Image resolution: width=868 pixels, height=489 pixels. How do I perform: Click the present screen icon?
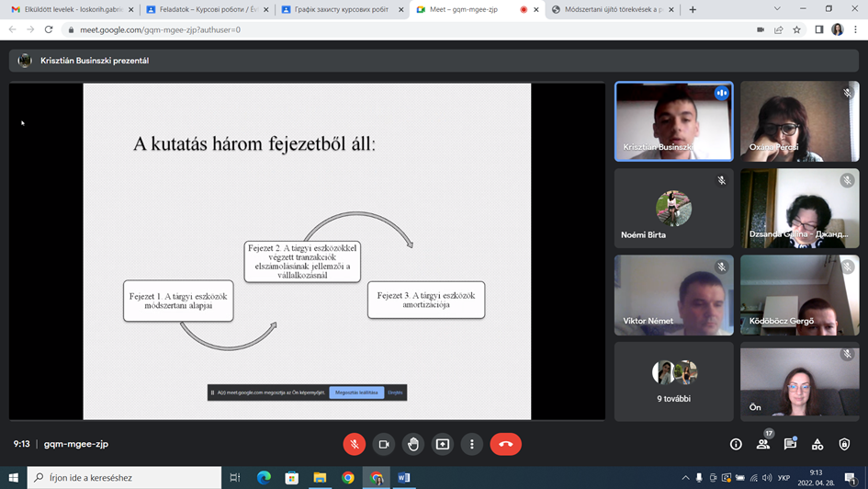(443, 444)
